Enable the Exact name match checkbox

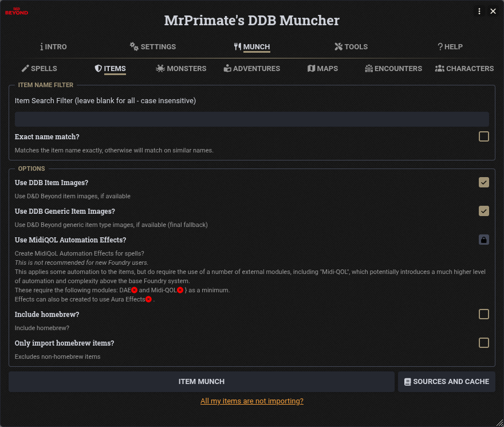click(484, 136)
